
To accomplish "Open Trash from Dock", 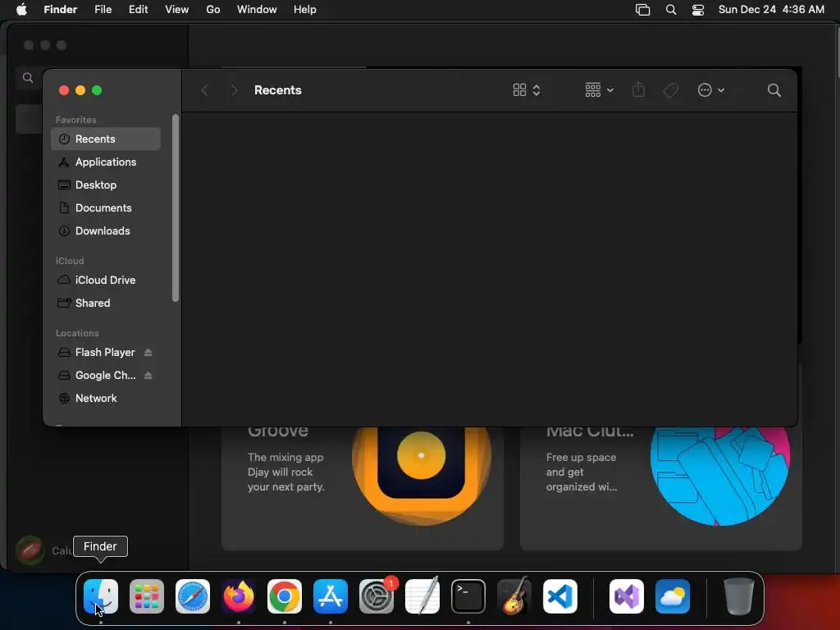I will 739,596.
